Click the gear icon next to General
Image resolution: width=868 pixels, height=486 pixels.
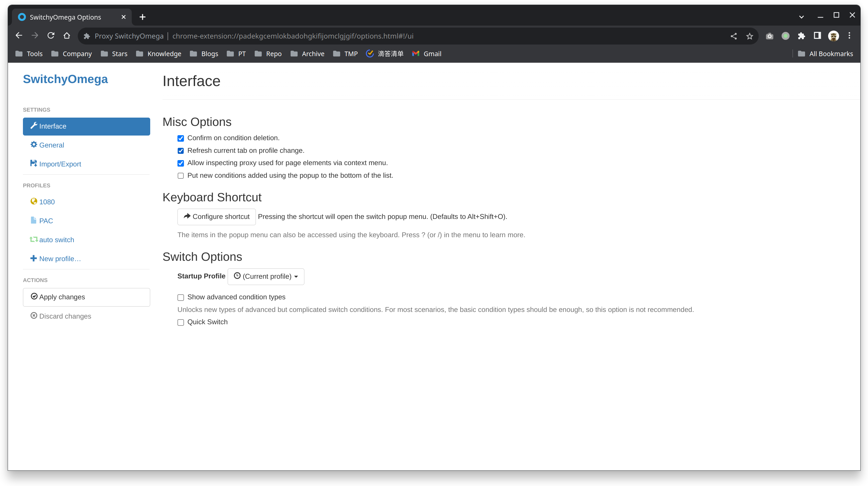point(34,145)
